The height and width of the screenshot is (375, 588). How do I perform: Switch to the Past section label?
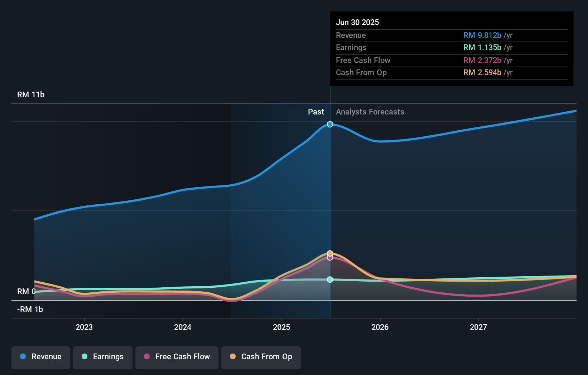316,112
